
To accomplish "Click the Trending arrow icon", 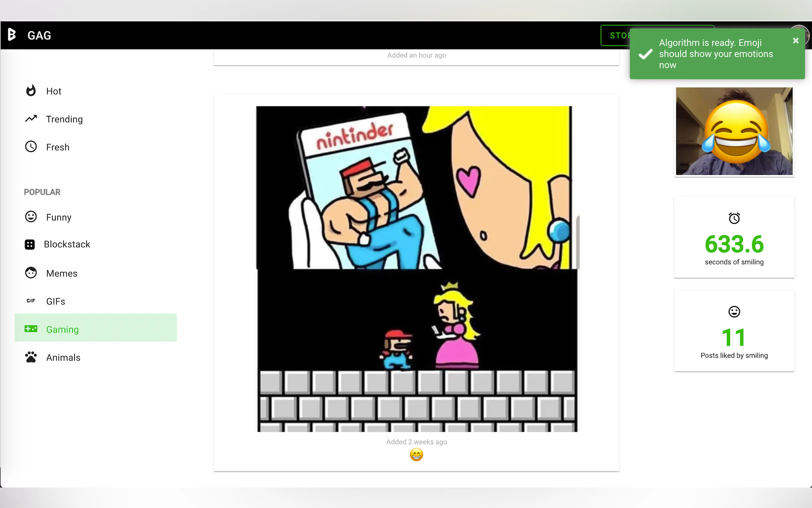I will point(31,119).
